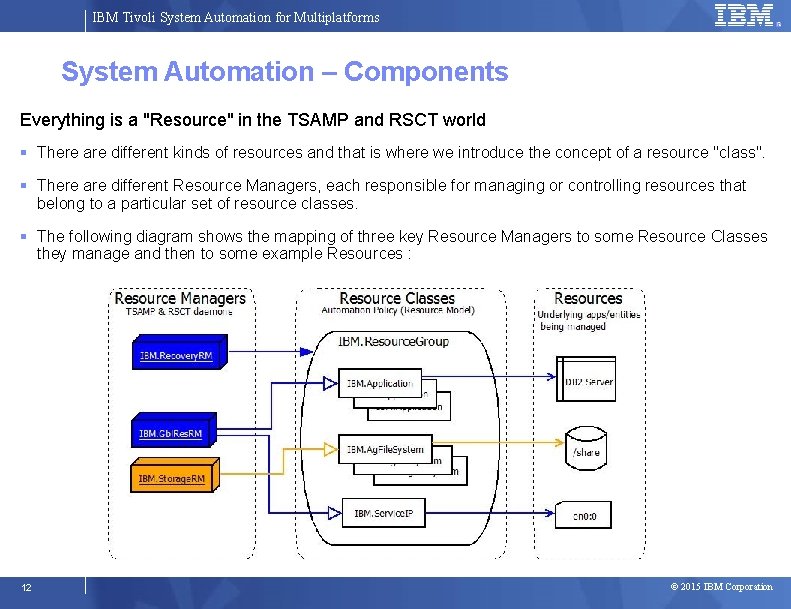Viewport: 791px width, 609px height.
Task: Click the bullet about different Resource Managers
Action: pos(391,194)
